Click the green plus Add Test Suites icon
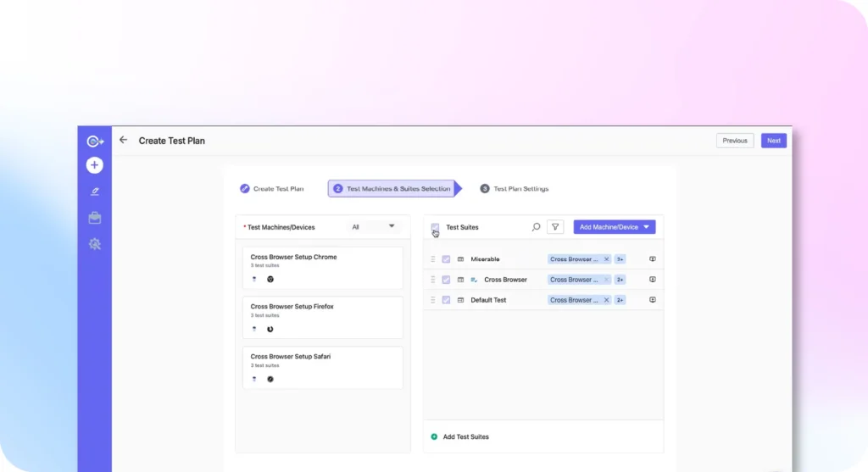Image resolution: width=868 pixels, height=472 pixels. [x=434, y=436]
